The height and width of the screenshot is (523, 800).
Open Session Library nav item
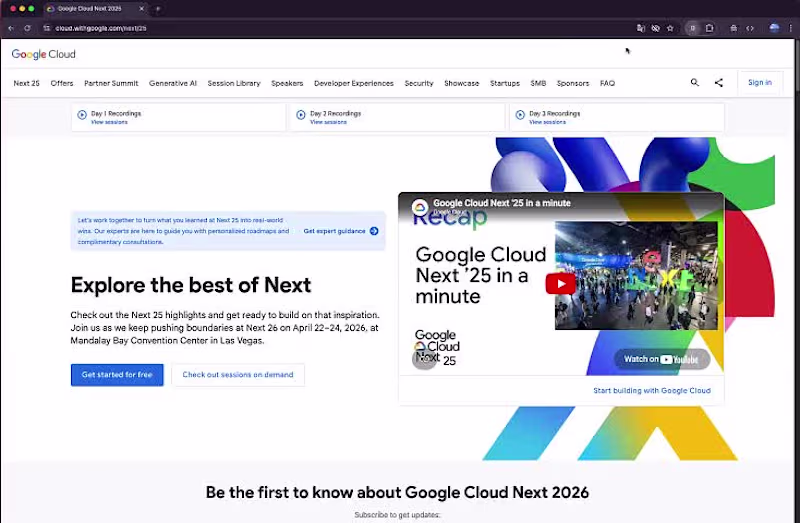point(234,83)
